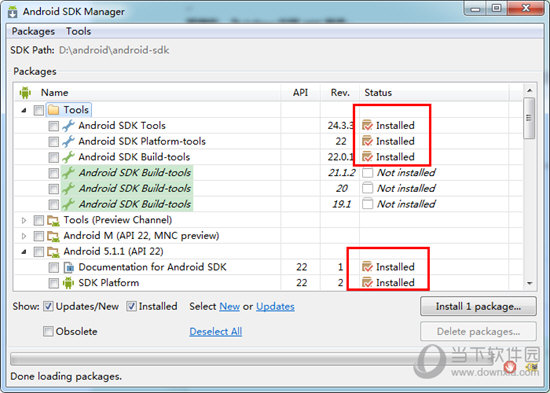Click installed status icon for Documentation row
This screenshot has height=393, width=550.
367,267
